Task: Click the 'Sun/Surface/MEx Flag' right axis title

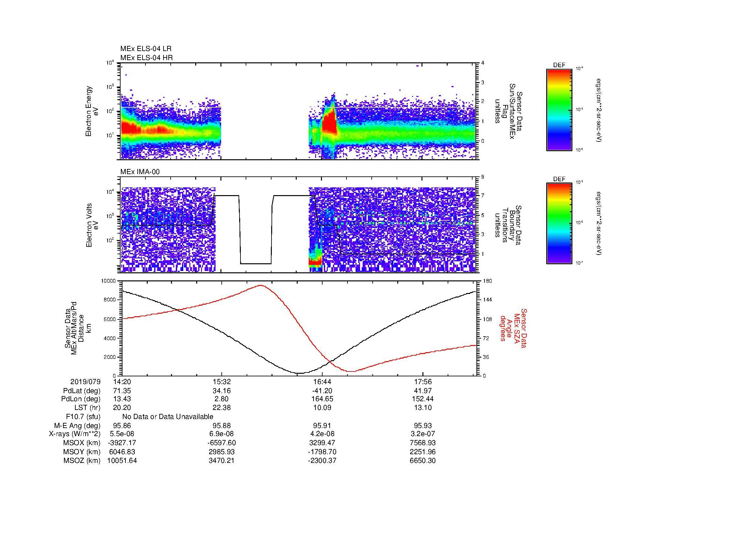Action: click(x=508, y=111)
